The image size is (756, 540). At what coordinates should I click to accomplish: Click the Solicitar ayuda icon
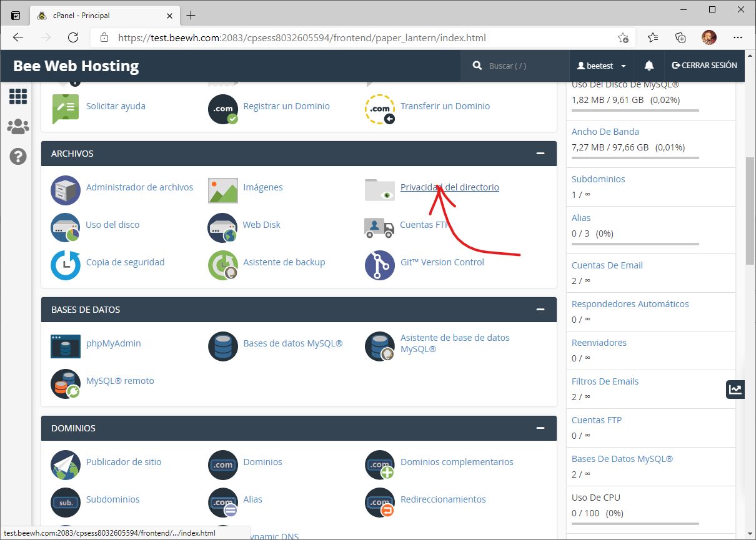click(x=66, y=109)
